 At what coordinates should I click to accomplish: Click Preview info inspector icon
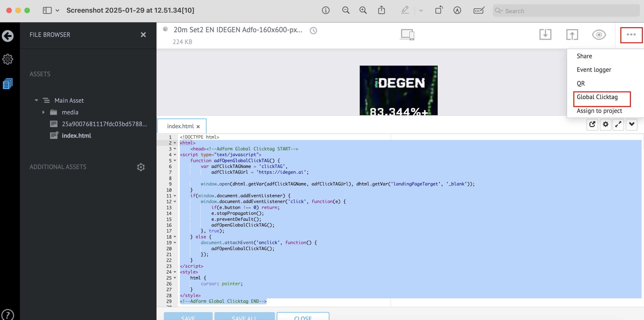(x=325, y=10)
